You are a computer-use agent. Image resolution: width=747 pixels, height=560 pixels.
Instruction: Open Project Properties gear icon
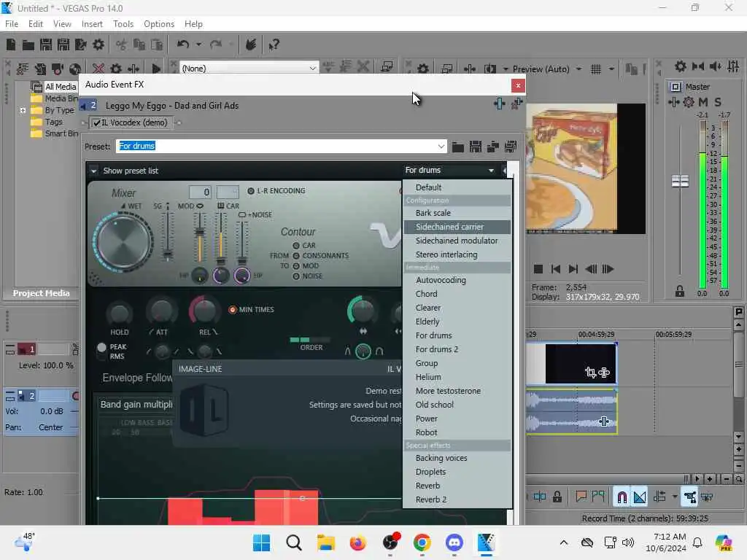[98, 44]
